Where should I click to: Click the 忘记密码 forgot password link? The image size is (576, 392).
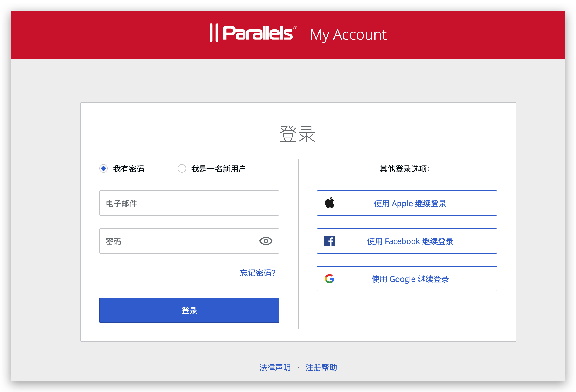258,273
